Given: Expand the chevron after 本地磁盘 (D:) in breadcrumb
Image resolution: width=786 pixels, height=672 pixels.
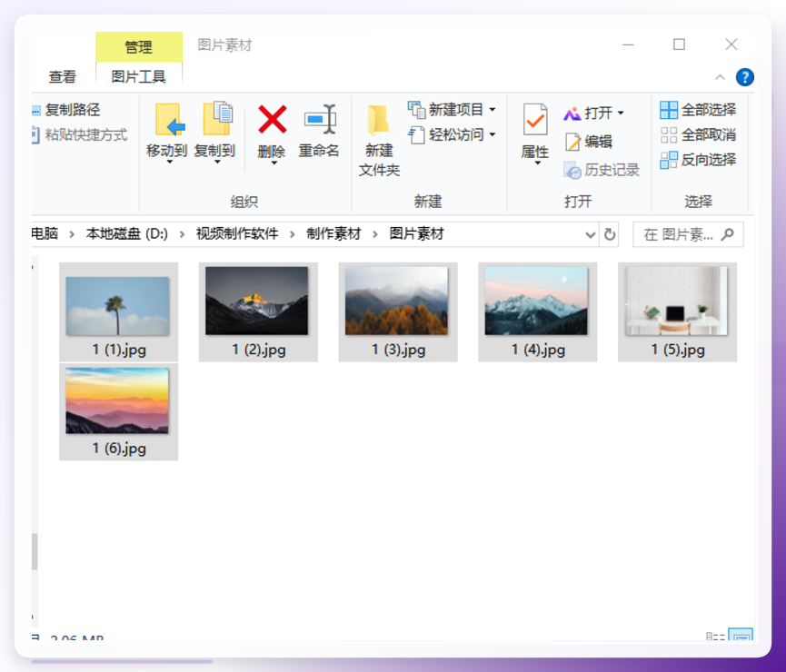Looking at the screenshot, I should [x=182, y=234].
